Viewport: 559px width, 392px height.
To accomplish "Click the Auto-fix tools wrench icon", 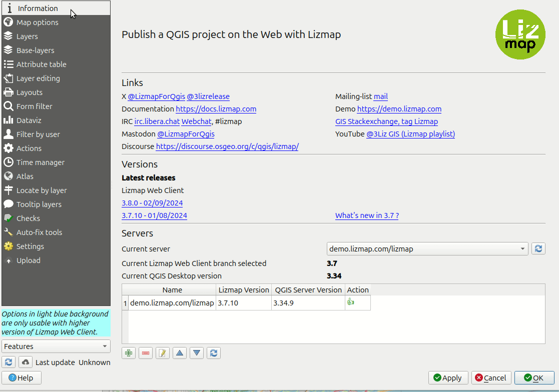I will tap(8, 232).
